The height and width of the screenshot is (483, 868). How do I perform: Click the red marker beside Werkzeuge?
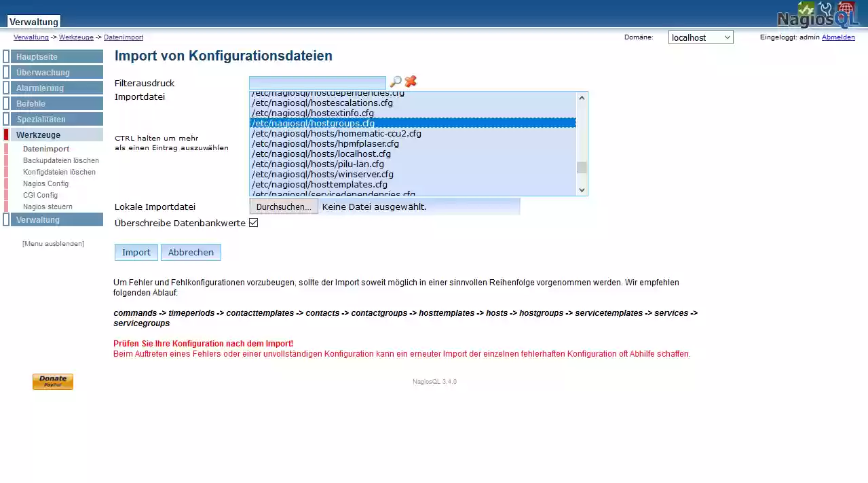coord(6,135)
